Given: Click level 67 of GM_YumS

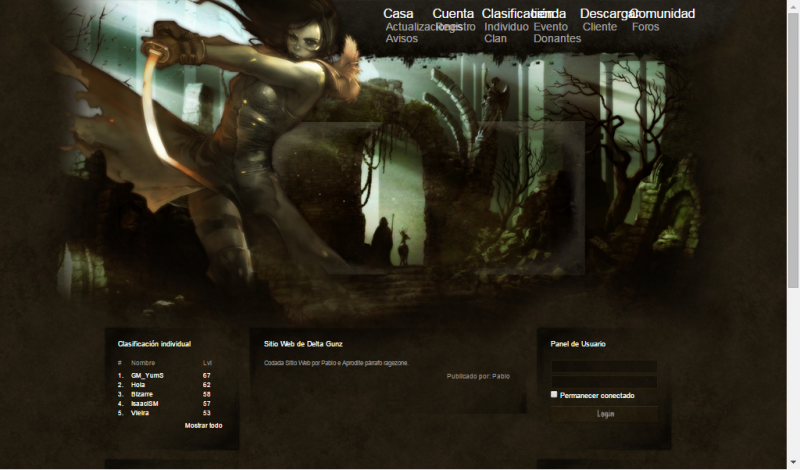Looking at the screenshot, I should point(207,376).
